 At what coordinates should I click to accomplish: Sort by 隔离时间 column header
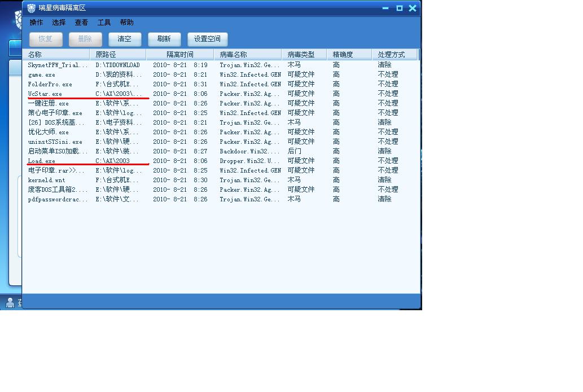[180, 55]
